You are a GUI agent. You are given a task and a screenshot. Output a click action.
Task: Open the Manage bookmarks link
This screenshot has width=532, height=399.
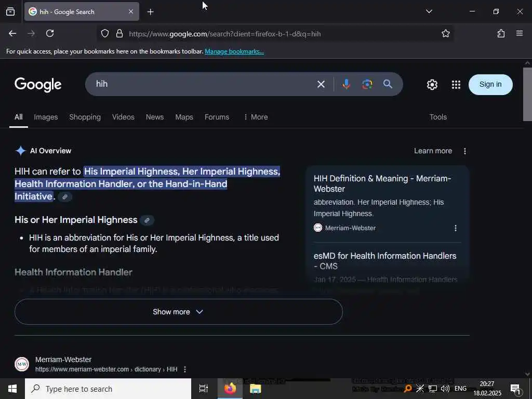pyautogui.click(x=234, y=51)
